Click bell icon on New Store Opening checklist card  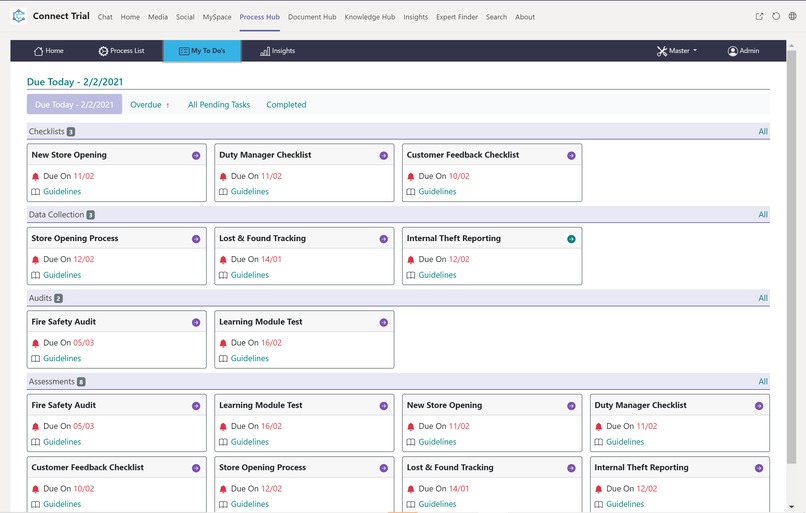[35, 176]
